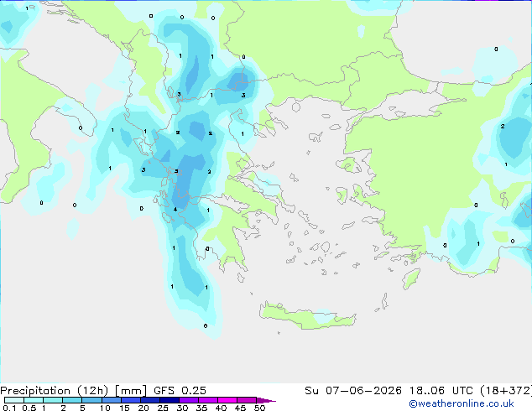Click the legend tick label '40'
This screenshot has width=532, height=411.
(x=221, y=408)
